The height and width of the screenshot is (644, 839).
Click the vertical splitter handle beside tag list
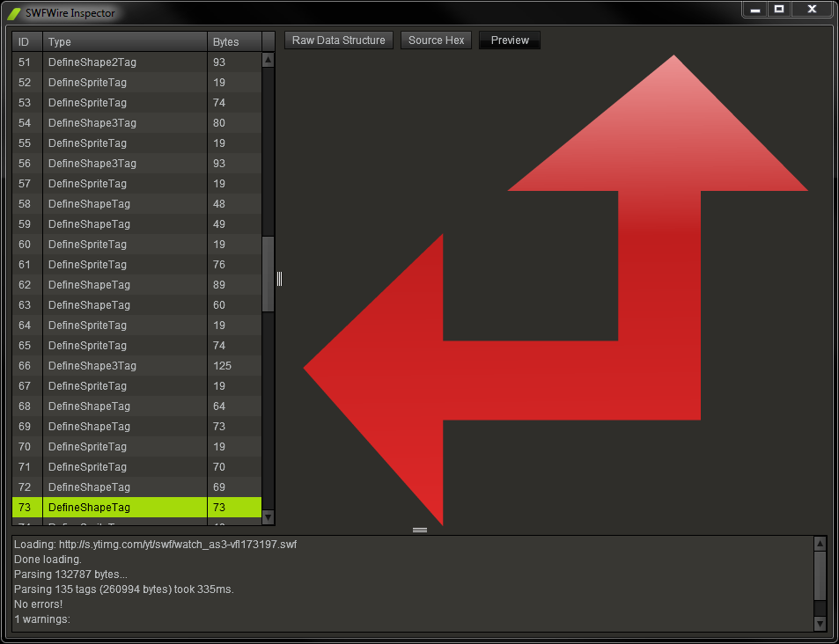coord(279,279)
